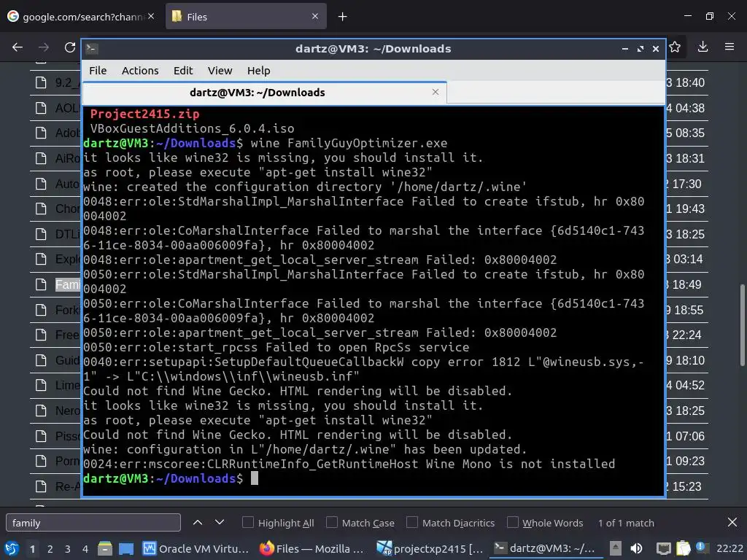Open the terminal View menu
Viewport: 747px width, 560px height.
click(220, 71)
